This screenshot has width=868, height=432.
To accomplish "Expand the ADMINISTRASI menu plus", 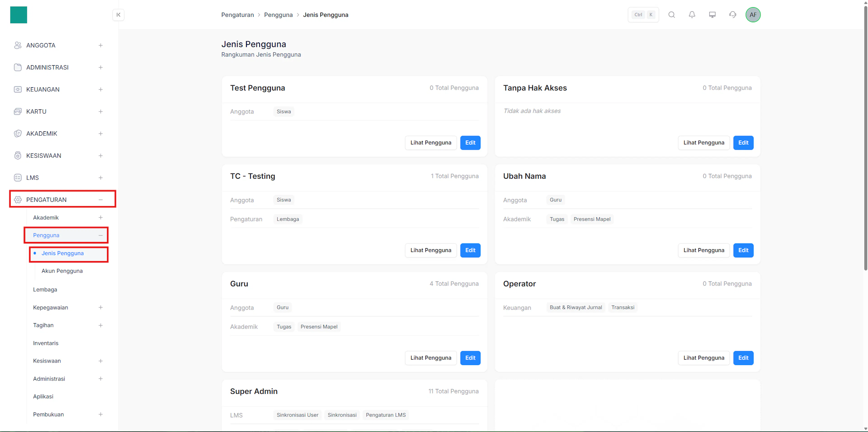I will click(100, 67).
